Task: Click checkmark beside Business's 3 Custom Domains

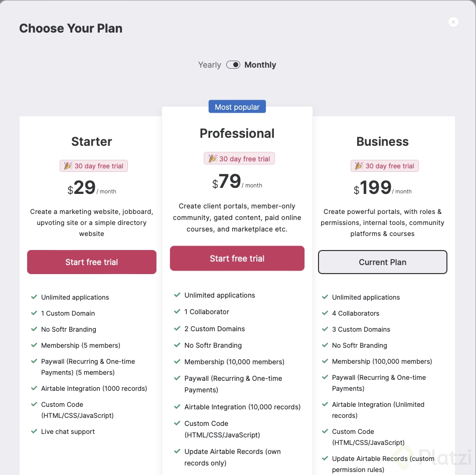Action: click(325, 329)
